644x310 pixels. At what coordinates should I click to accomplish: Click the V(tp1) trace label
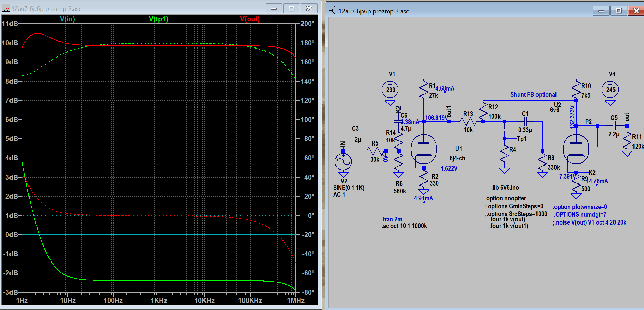click(x=158, y=19)
